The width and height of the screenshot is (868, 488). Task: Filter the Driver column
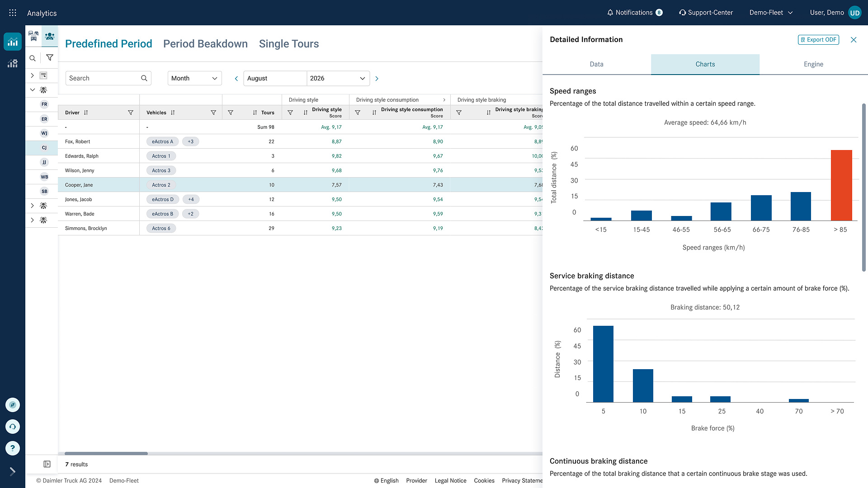tap(131, 113)
